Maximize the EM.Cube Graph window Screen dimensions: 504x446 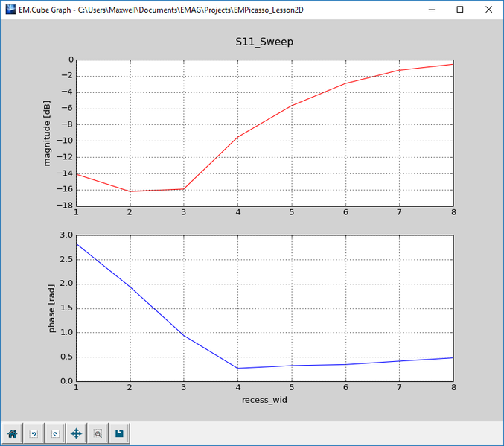click(x=460, y=10)
